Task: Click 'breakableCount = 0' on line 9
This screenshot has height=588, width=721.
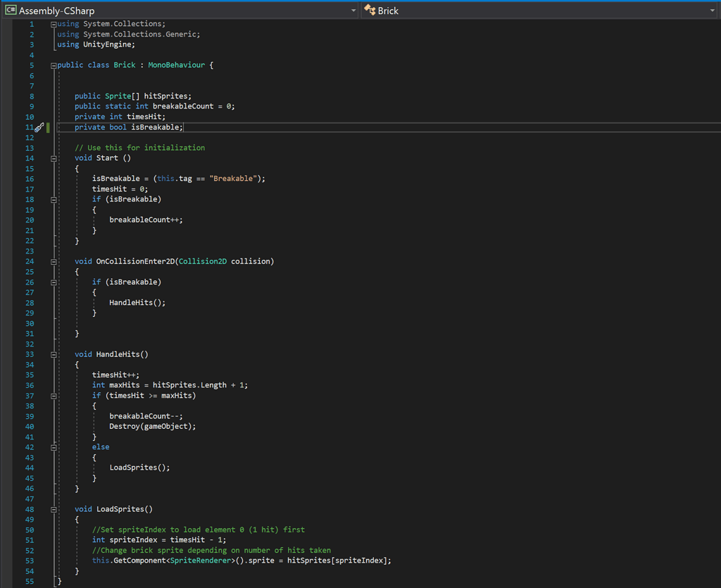Action: click(192, 106)
